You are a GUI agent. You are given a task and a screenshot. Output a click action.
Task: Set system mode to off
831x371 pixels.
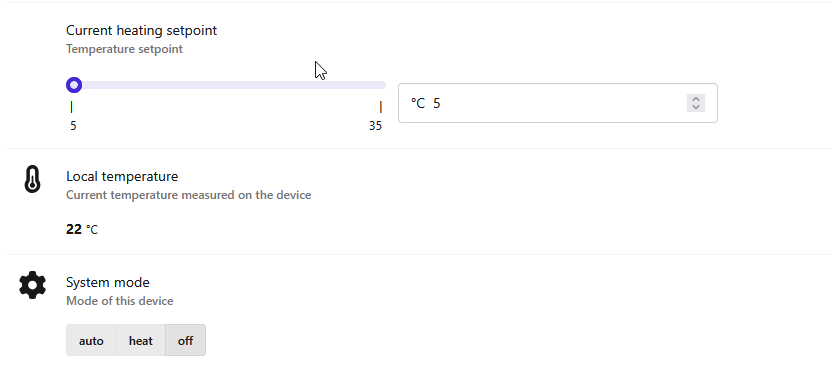pyautogui.click(x=185, y=341)
